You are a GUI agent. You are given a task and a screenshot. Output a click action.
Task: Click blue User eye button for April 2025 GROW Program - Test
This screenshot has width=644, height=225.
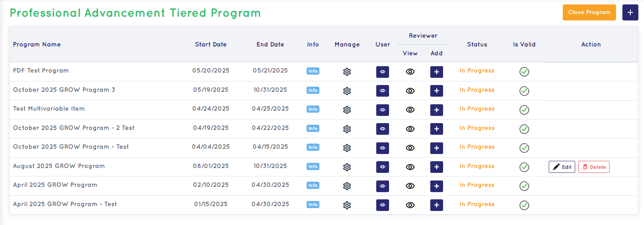pos(383,205)
